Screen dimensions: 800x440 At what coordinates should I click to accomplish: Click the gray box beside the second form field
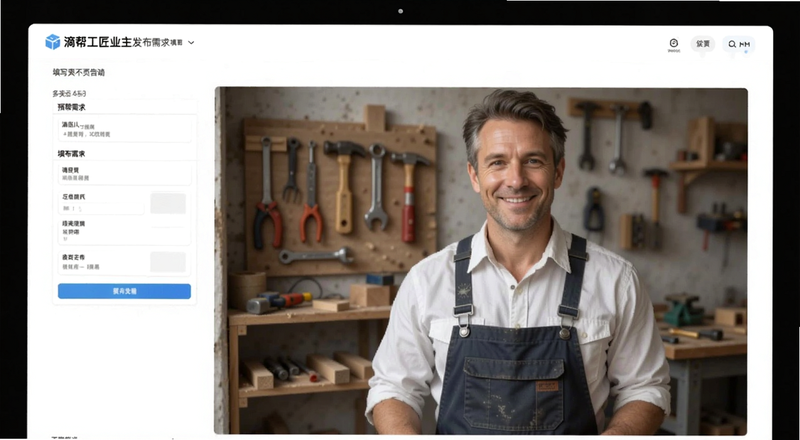(168, 203)
